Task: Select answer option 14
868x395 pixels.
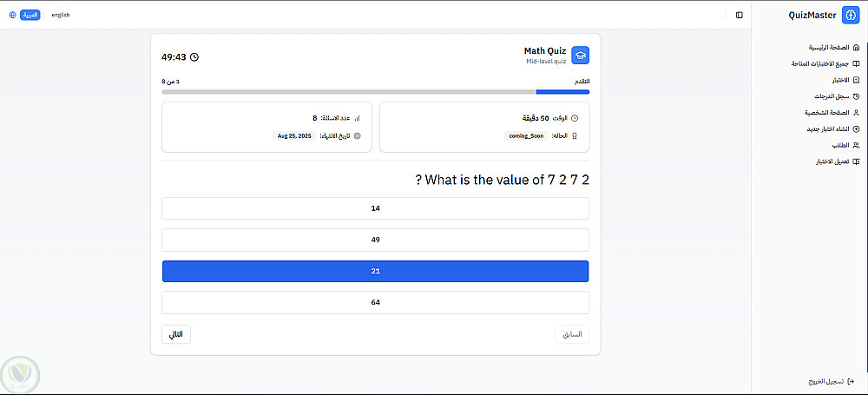Action: pyautogui.click(x=375, y=208)
